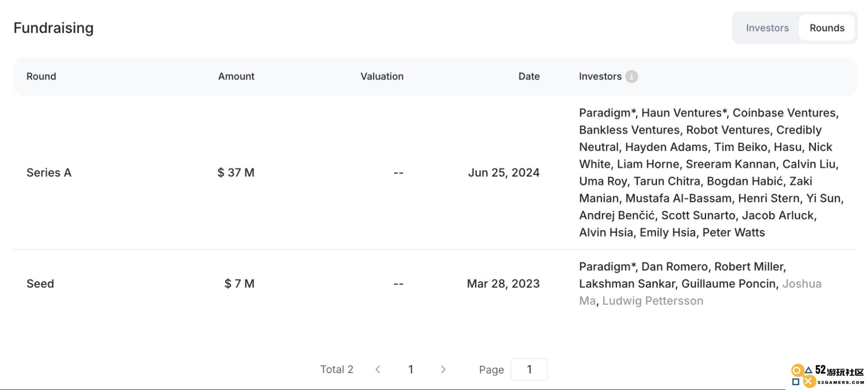Open Lakshman Sankar investor link

[627, 284]
